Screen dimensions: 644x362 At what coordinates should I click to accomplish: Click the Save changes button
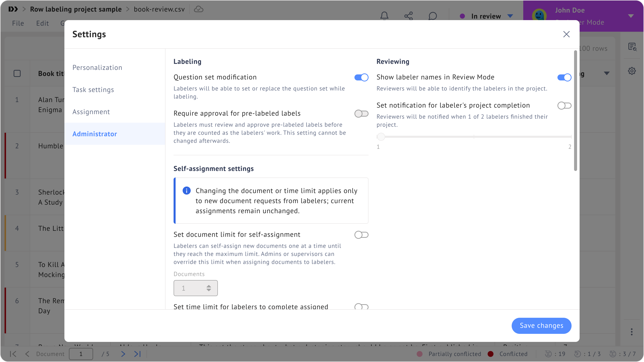[541, 326]
